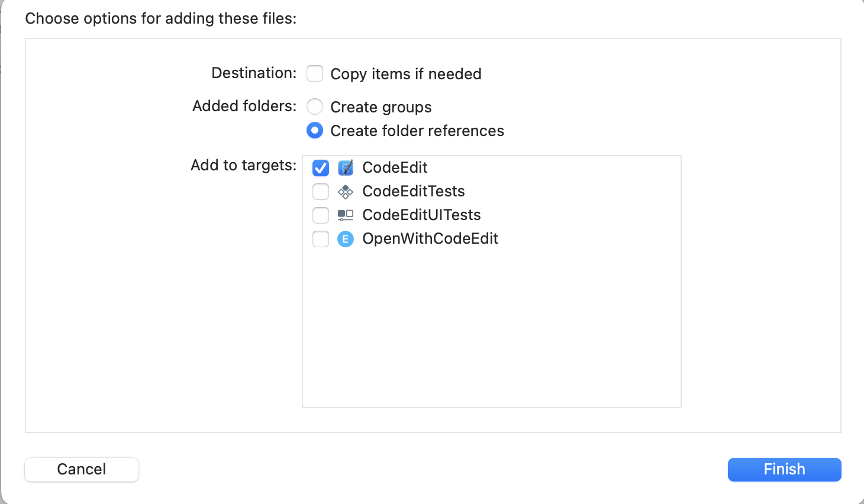This screenshot has height=504, width=864.
Task: Click the CodeEditTests target icon
Action: point(346,191)
